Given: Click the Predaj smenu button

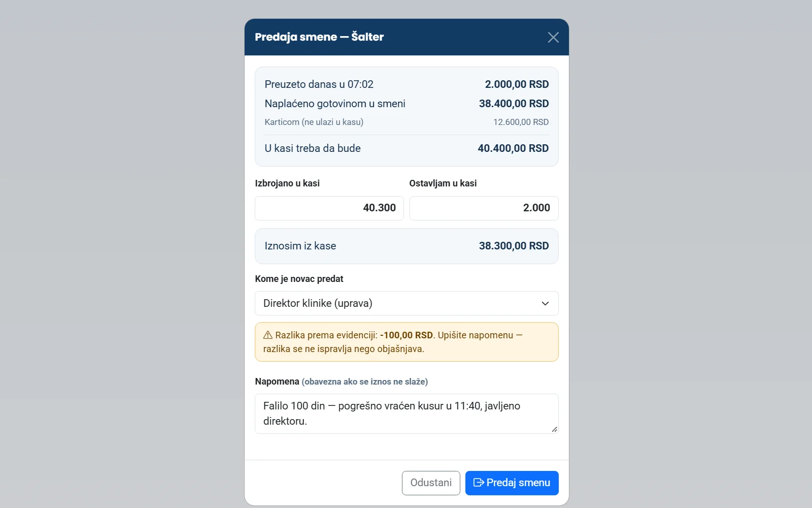Looking at the screenshot, I should (x=512, y=483).
